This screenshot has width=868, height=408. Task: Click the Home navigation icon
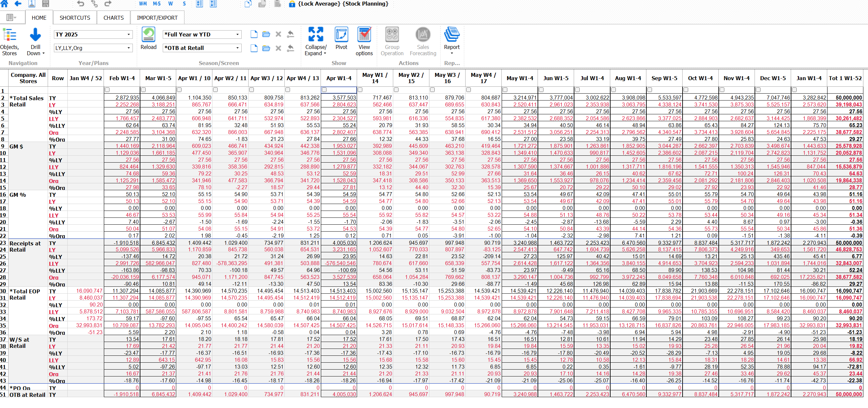(x=4, y=4)
